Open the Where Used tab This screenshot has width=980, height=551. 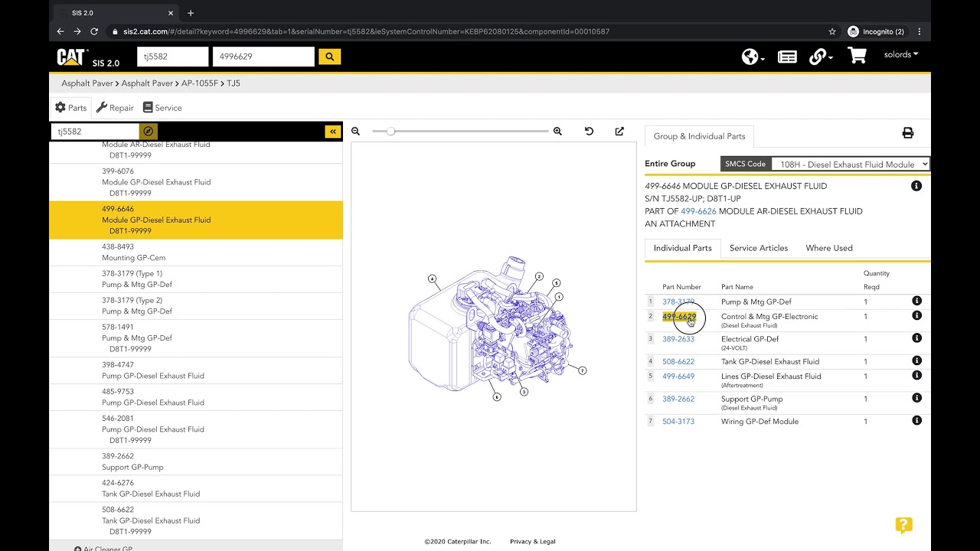coord(829,248)
